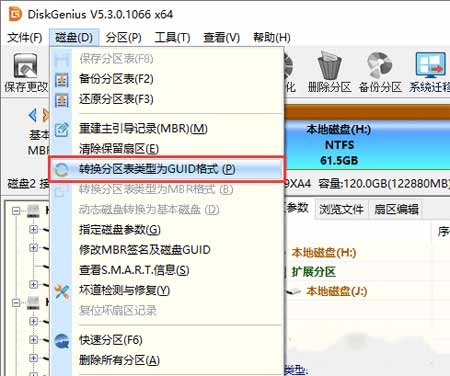The height and width of the screenshot is (376, 450).
Task: Choose 备份分区表(F2) from menu
Action: (167, 79)
